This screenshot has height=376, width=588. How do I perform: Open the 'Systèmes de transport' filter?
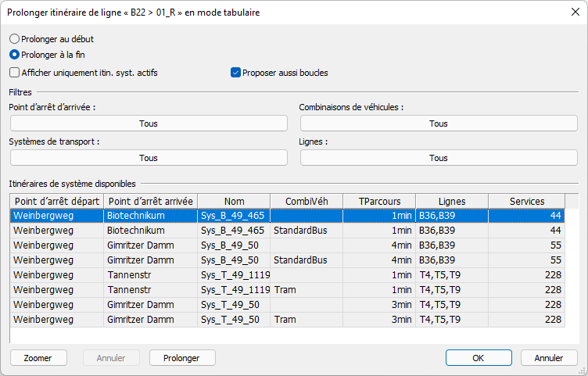(x=149, y=158)
